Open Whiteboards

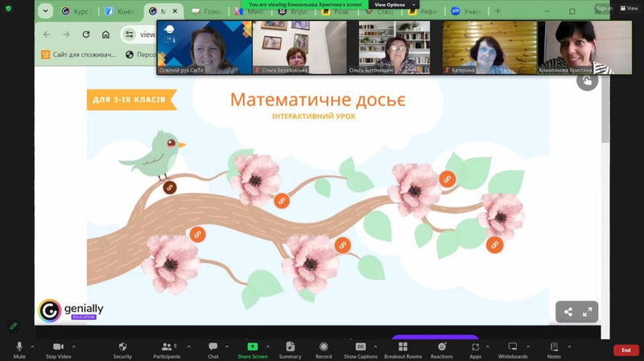click(x=513, y=350)
